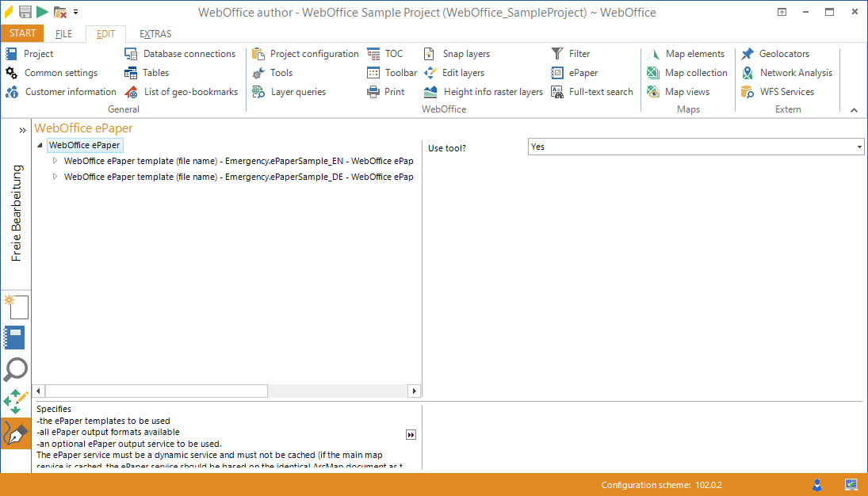Select the pen tool at sidebar bottom
Image resolution: width=868 pixels, height=496 pixels.
click(x=16, y=433)
